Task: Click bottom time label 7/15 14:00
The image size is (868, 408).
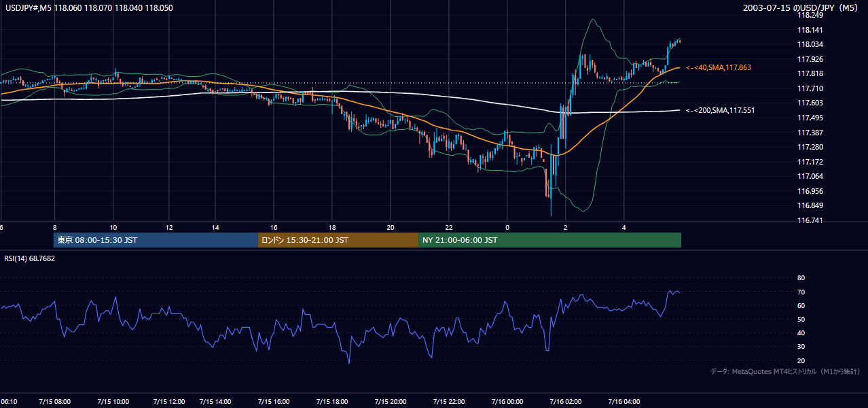Action: coord(217,402)
